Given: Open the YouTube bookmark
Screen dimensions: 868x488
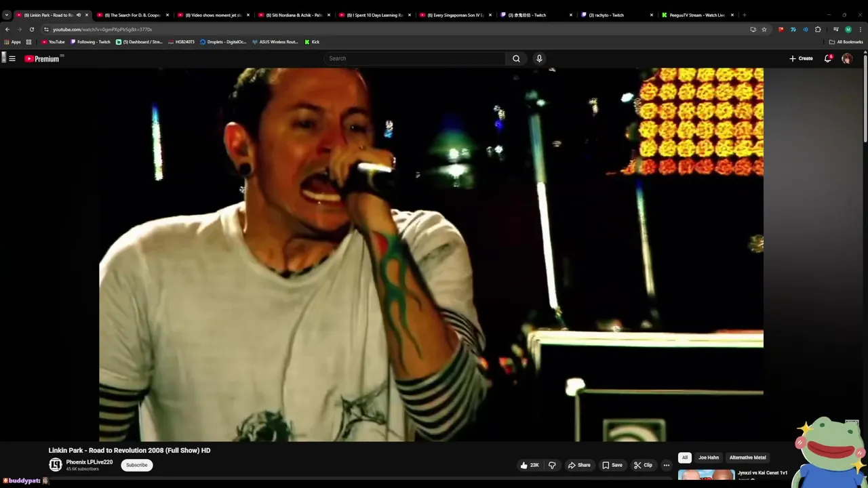Looking at the screenshot, I should 53,42.
